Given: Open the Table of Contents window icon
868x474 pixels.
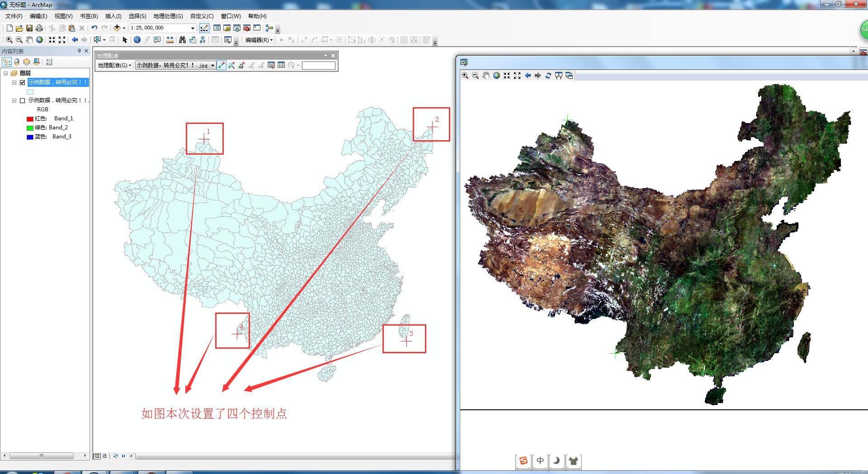Looking at the screenshot, I should point(217,28).
